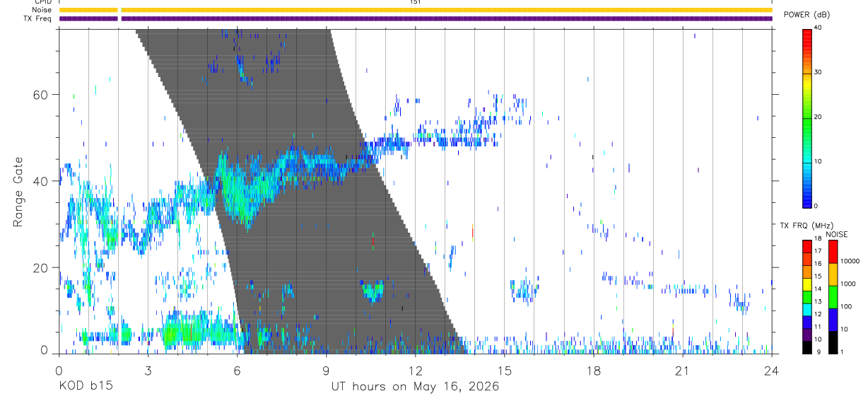Click the 16 label in the TX FRQ legend
This screenshot has width=868, height=401.
point(819,263)
